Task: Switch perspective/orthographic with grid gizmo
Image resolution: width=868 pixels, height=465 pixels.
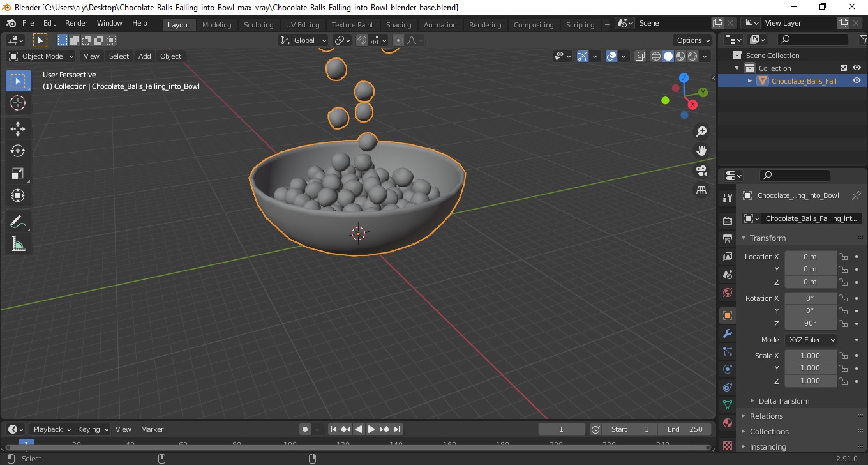Action: [701, 190]
